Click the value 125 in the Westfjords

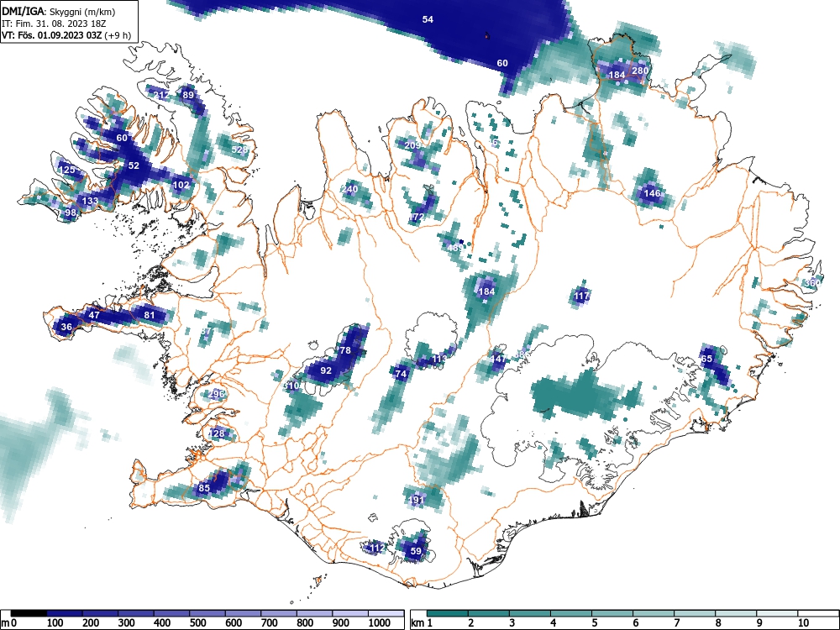tap(67, 170)
